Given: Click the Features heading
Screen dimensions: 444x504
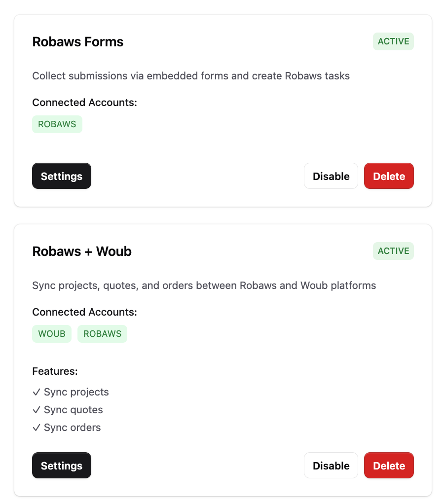Looking at the screenshot, I should coord(55,371).
